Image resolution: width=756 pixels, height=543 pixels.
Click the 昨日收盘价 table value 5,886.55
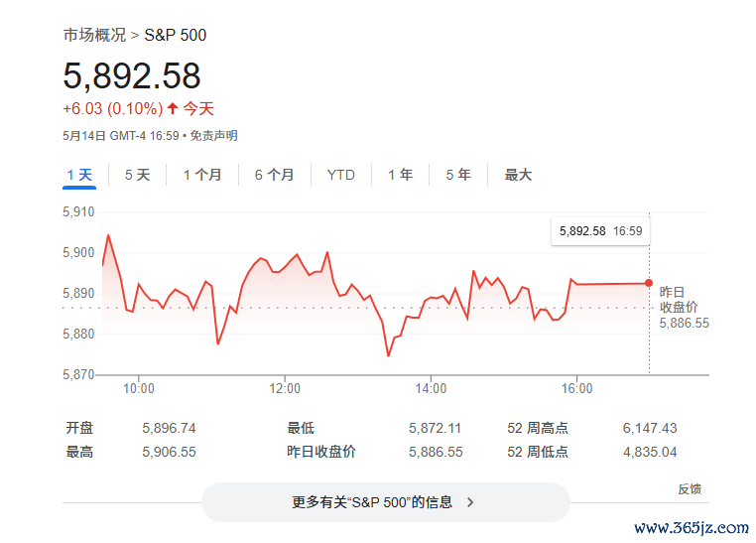(x=436, y=452)
